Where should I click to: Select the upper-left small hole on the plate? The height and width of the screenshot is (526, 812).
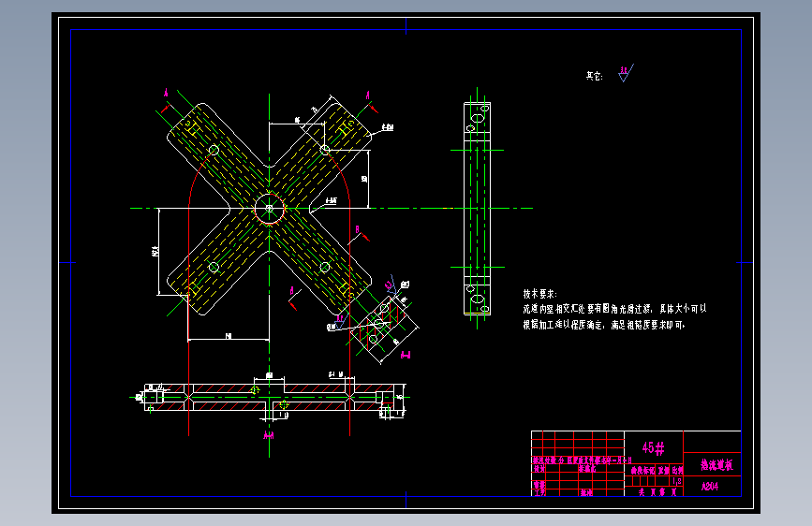point(214,150)
